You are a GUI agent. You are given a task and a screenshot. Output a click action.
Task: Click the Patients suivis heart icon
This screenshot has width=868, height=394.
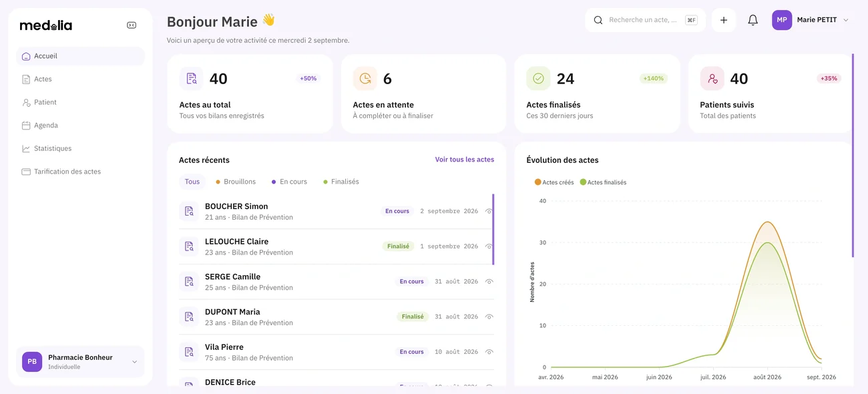point(712,78)
